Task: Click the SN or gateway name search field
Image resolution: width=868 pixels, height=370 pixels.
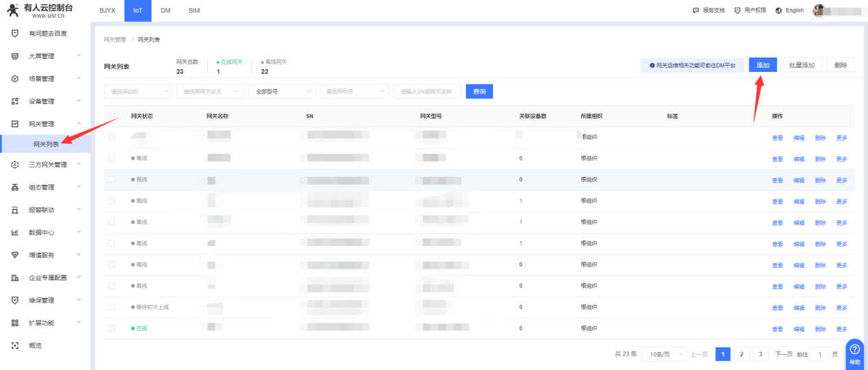Action: coord(427,91)
